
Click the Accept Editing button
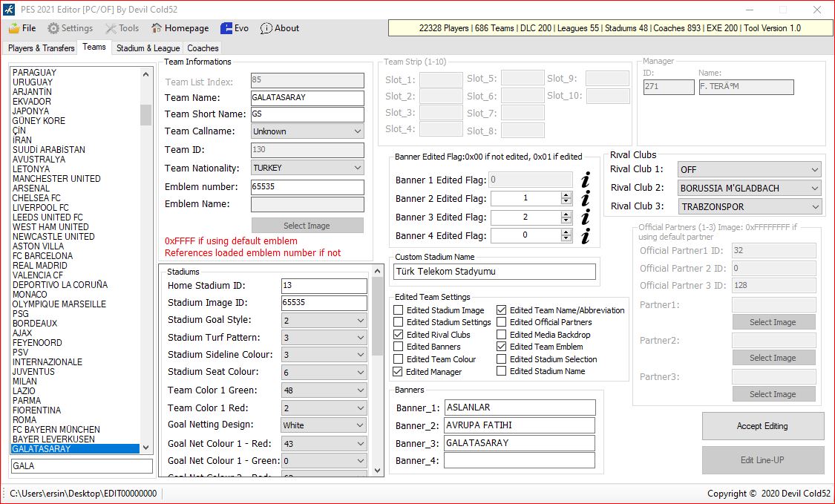(x=762, y=425)
